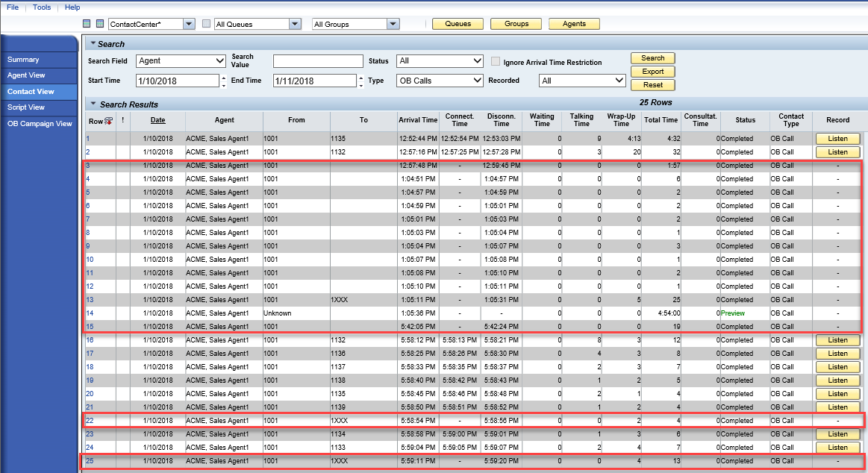Viewport: 868px width, 473px height.
Task: Click the End Time field 1/11/2018
Action: [x=314, y=81]
